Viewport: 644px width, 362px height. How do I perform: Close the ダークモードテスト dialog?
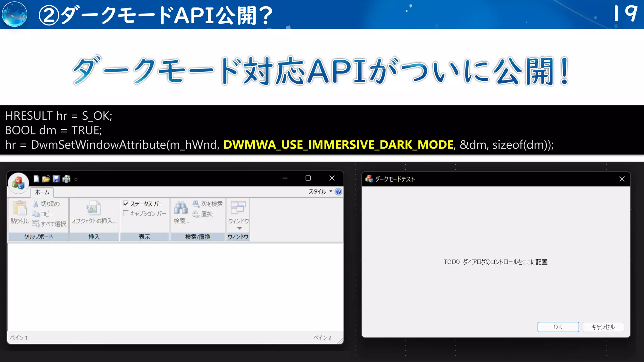pyautogui.click(x=622, y=179)
